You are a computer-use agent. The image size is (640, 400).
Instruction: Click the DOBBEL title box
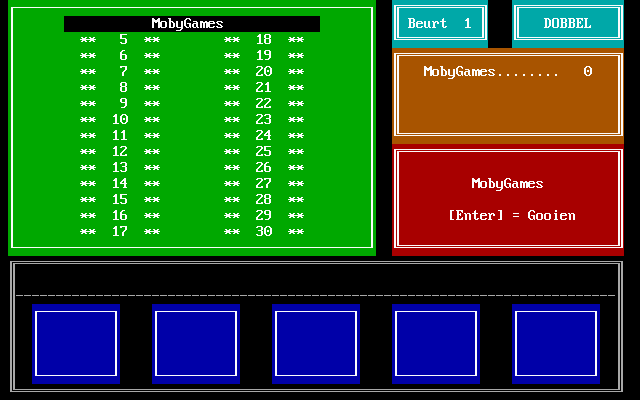coord(567,23)
